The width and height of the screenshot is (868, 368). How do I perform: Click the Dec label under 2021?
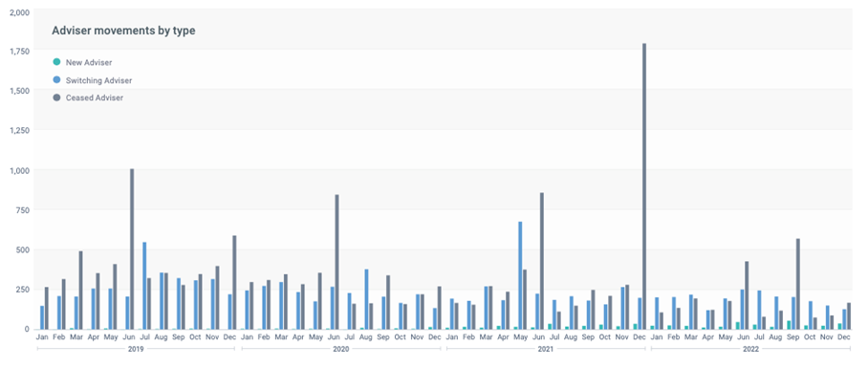pyautogui.click(x=640, y=337)
